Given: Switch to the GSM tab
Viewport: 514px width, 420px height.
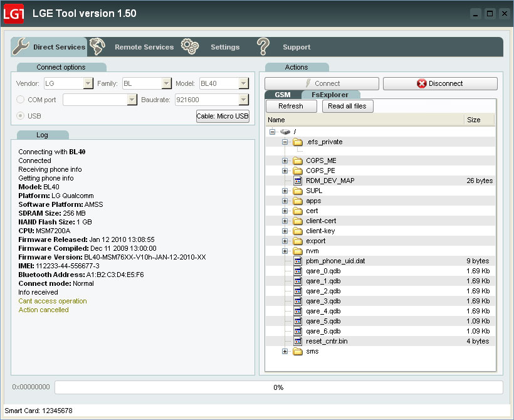Looking at the screenshot, I should pyautogui.click(x=283, y=95).
